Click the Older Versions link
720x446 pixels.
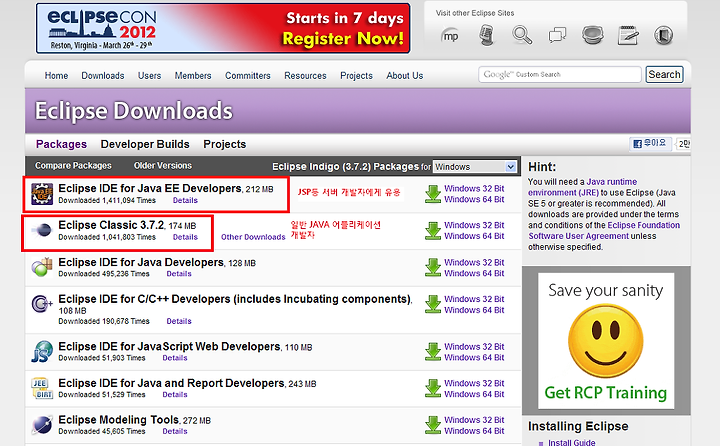(163, 165)
